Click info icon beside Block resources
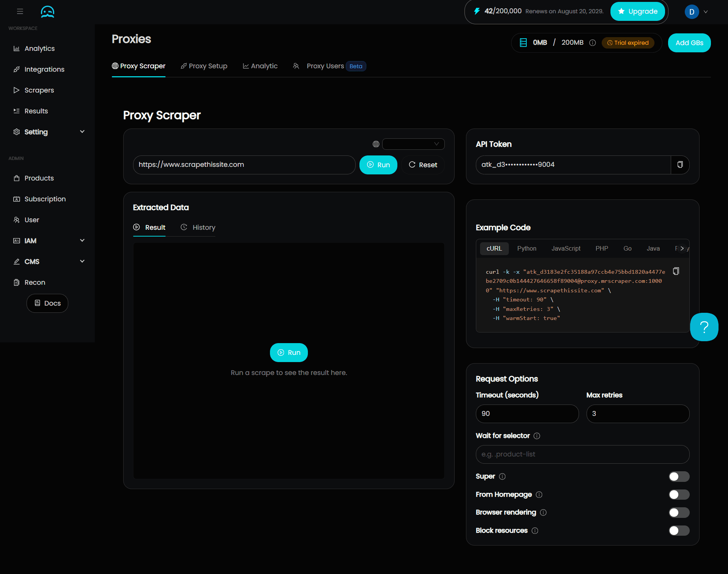This screenshot has width=728, height=574. click(x=535, y=531)
